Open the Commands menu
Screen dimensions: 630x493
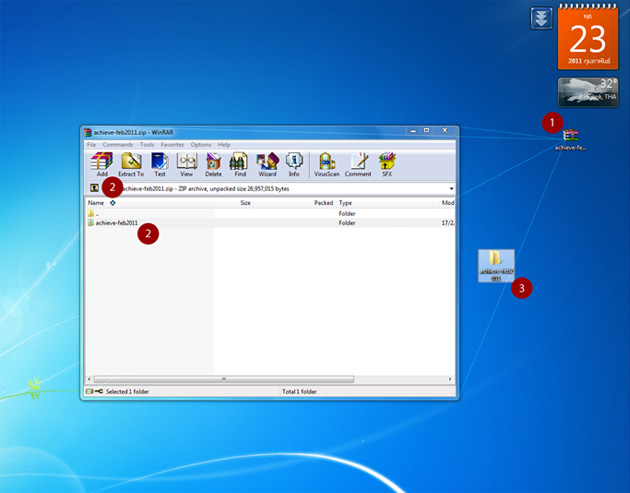click(118, 145)
